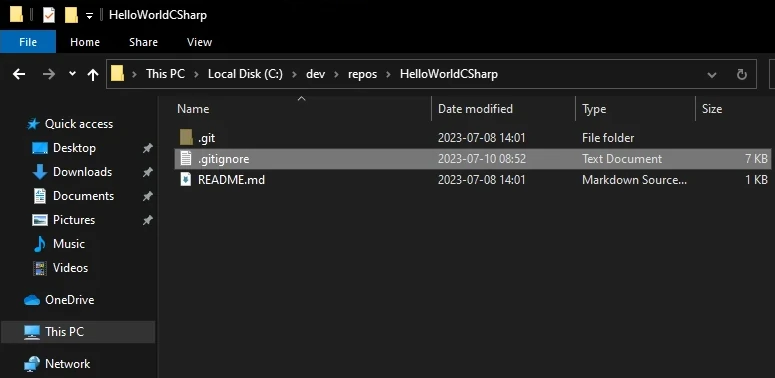
Task: Refresh the HelloWorldCSharp folder view
Action: coord(741,75)
